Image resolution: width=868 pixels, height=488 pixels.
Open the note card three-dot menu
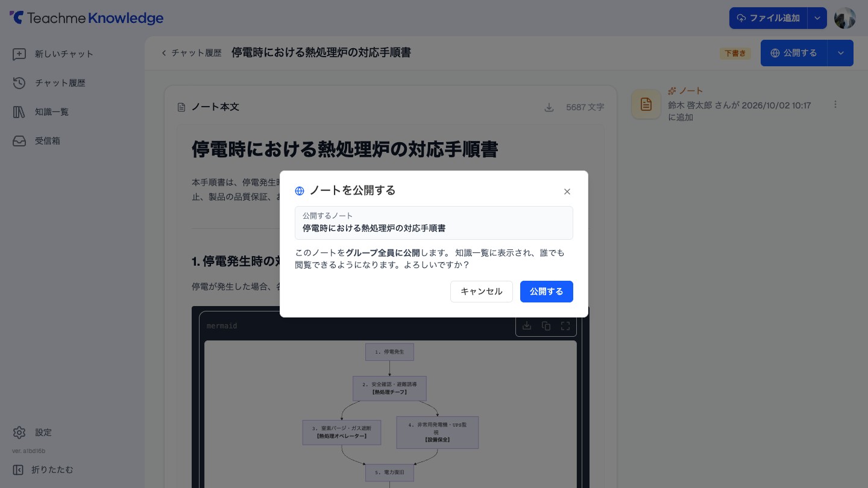click(835, 104)
